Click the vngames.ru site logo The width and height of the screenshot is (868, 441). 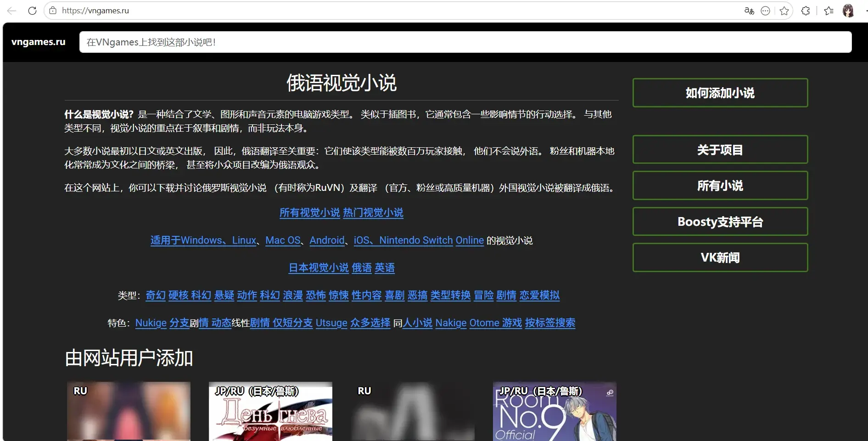tap(39, 42)
